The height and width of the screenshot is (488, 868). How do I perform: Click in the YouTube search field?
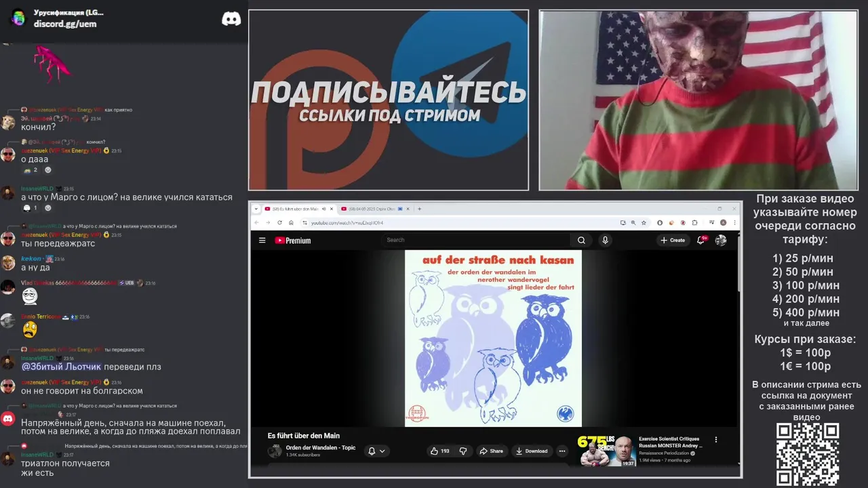(x=476, y=240)
